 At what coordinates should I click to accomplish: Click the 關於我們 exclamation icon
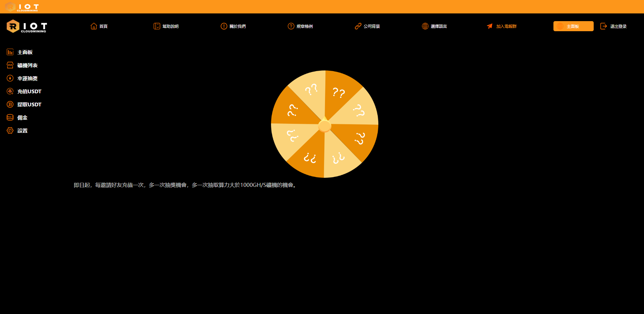coord(224,26)
